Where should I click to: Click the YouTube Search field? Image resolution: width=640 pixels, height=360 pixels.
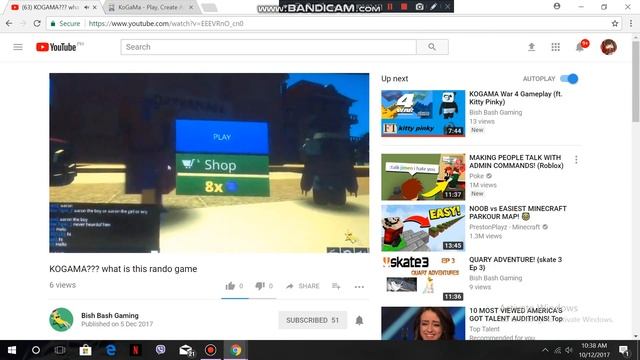click(268, 47)
